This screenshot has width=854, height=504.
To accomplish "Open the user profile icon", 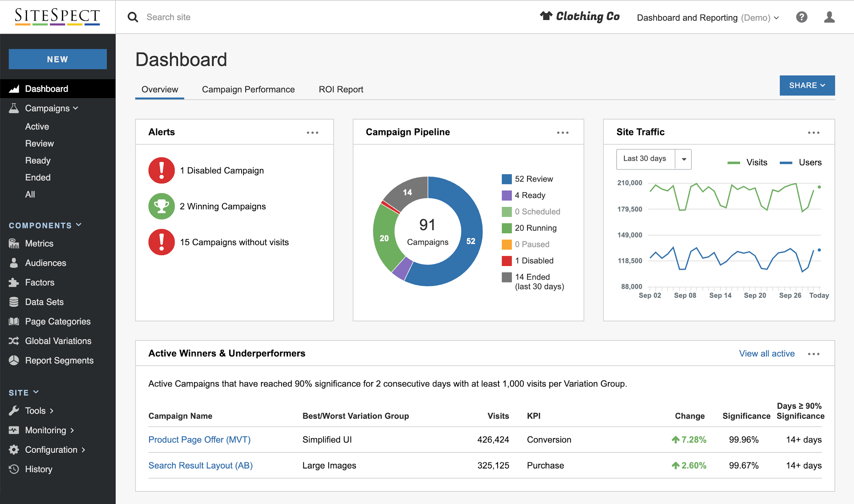I will coord(829,17).
